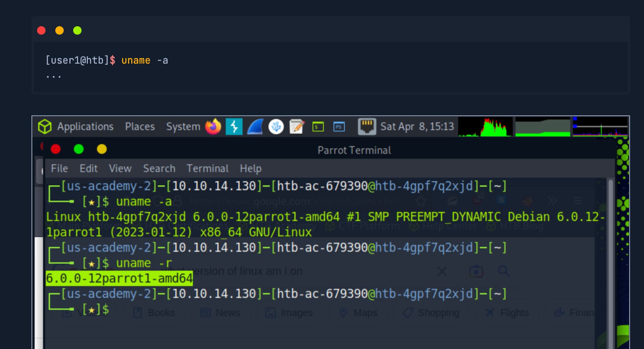This screenshot has width=644, height=349.
Task: Launch the green terminal panel icon
Action: click(x=318, y=127)
